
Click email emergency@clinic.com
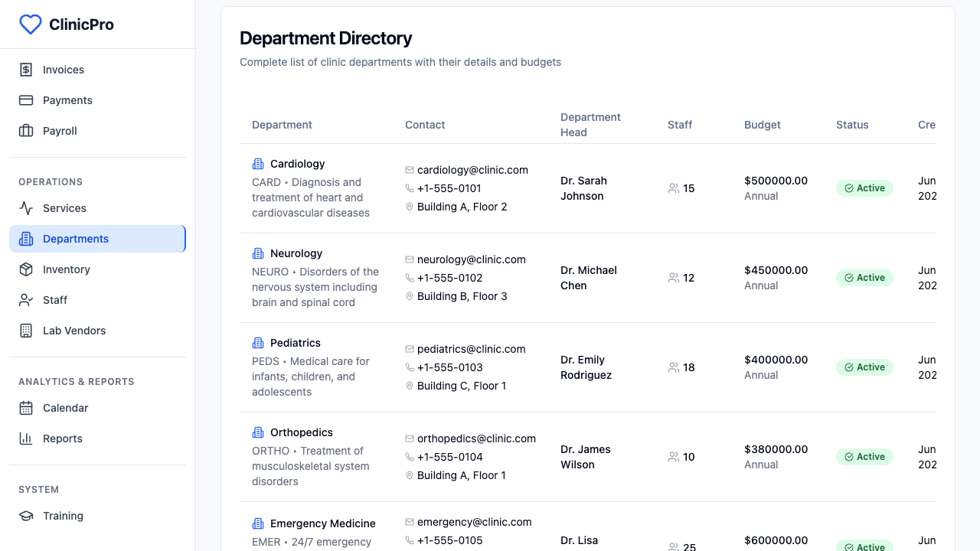[x=475, y=522]
